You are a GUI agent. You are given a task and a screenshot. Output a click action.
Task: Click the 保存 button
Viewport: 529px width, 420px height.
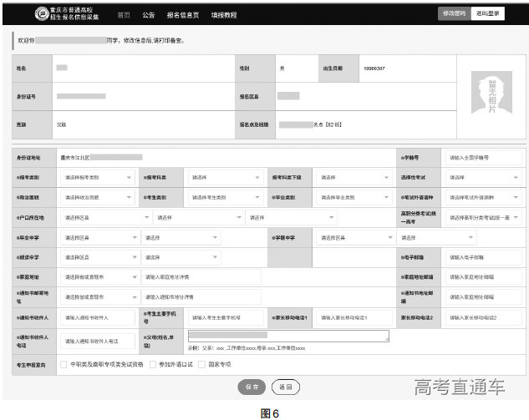point(252,387)
